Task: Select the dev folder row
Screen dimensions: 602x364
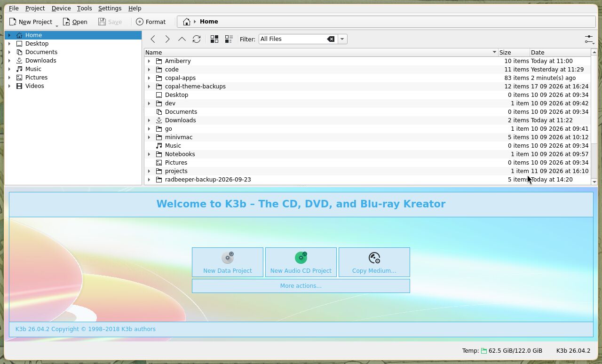Action: point(367,103)
